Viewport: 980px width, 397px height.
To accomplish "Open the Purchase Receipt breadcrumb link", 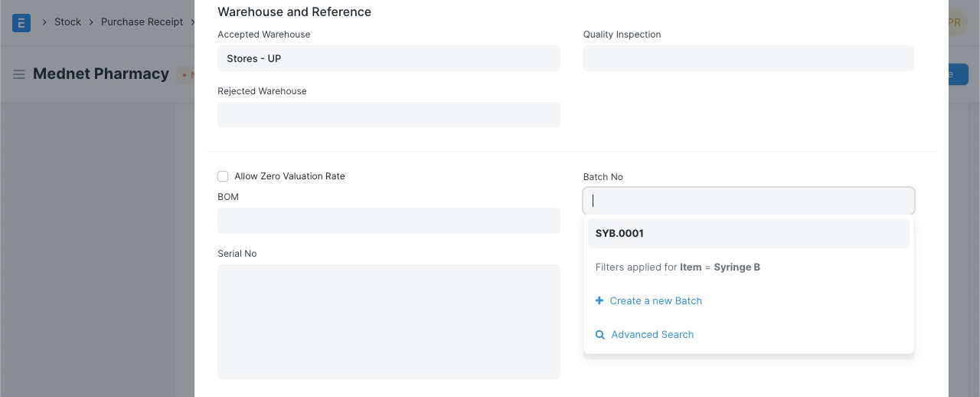I will [142, 22].
